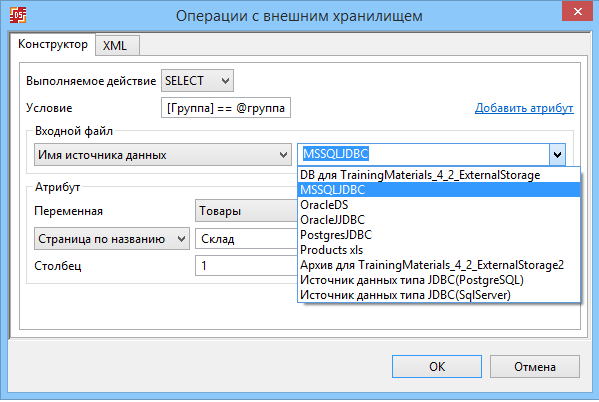Screen dimensions: 599x402
Task: Click the Добавить атрибут link
Action: coord(524,108)
